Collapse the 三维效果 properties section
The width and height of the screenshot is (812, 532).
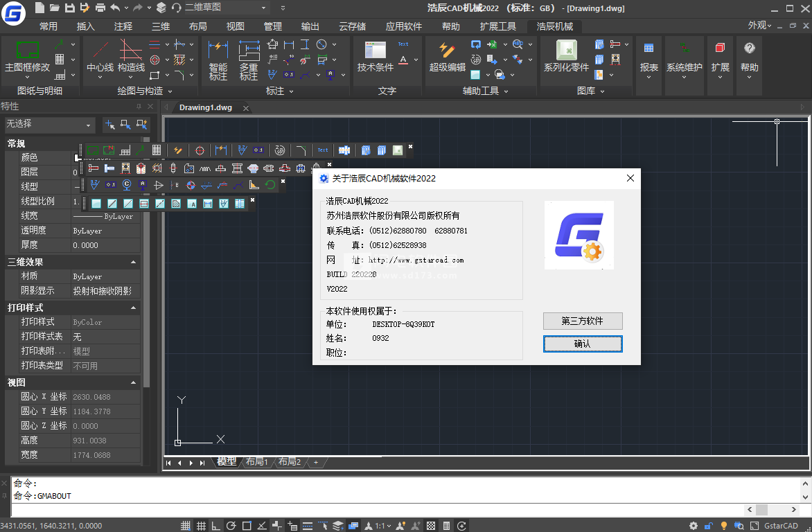[x=133, y=263]
